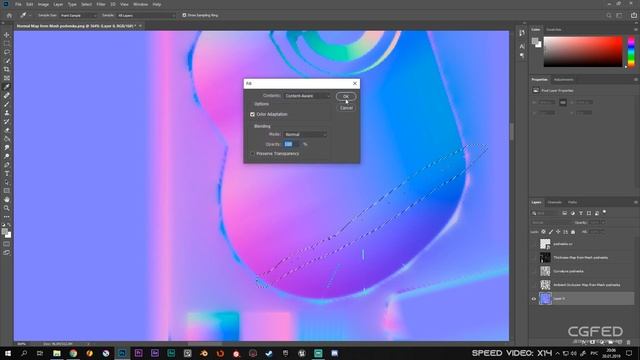Select the Magic Wand selection tool
The width and height of the screenshot is (640, 360).
coord(7,60)
